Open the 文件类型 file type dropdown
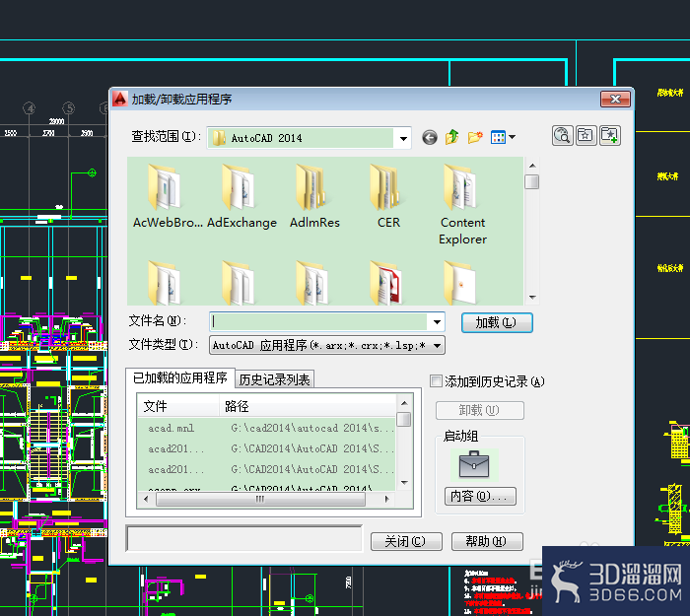690x616 pixels. tap(327, 345)
